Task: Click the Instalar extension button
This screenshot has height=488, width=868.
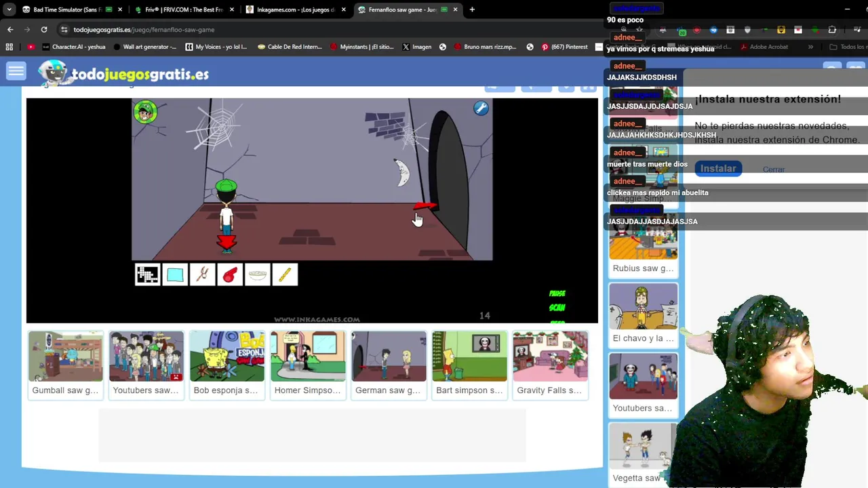Action: (718, 169)
